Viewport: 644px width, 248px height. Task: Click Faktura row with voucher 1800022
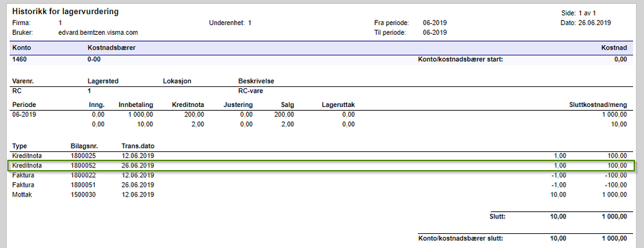pos(321,175)
